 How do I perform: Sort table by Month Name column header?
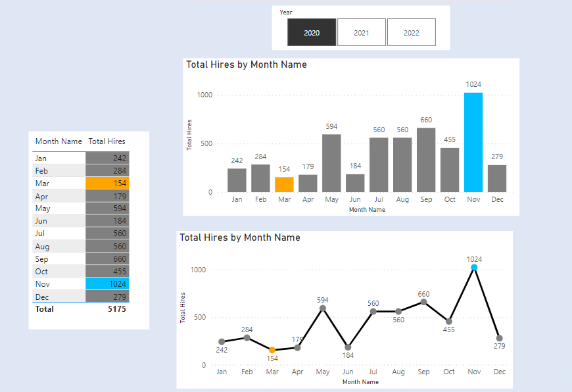click(x=59, y=141)
